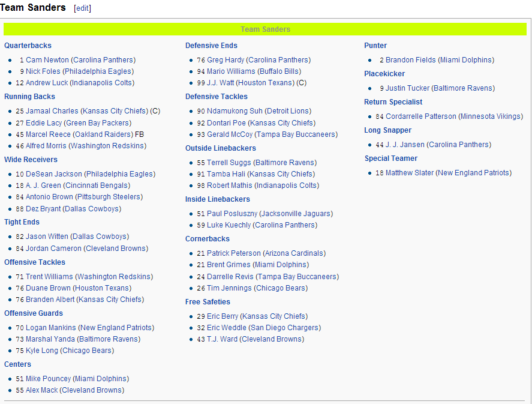Open the Cornerbacks heading link
532x404 pixels.
tap(208, 239)
